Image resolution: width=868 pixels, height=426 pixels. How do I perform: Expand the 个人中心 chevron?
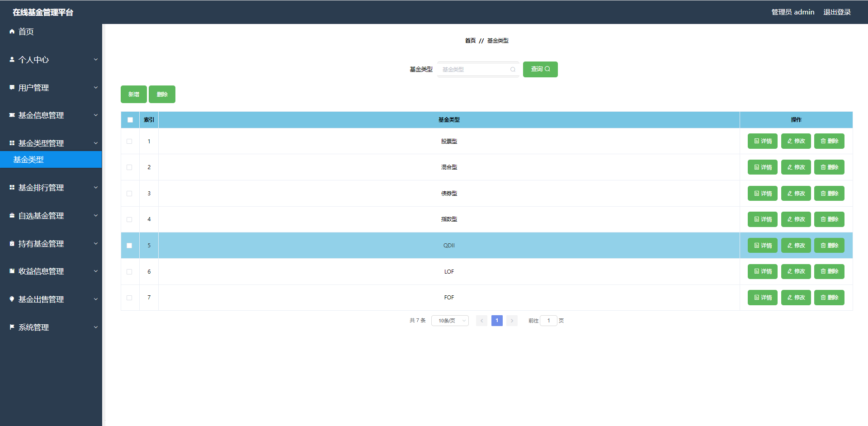(95, 59)
